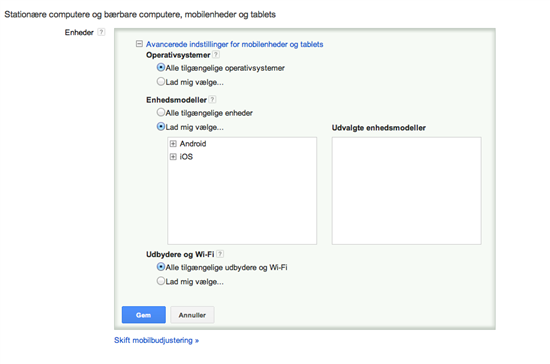Screen dimensions: 550x364
Task: Expand the iOS device tree node
Action: [173, 157]
